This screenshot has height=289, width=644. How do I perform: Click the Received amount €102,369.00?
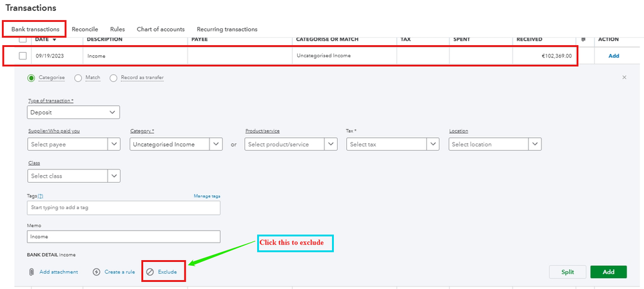click(x=556, y=56)
